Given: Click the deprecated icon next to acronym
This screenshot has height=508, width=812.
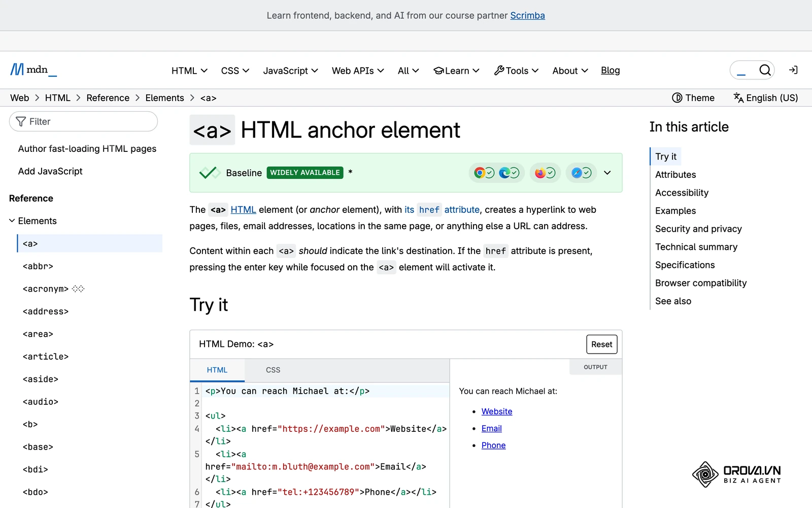Looking at the screenshot, I should point(78,289).
